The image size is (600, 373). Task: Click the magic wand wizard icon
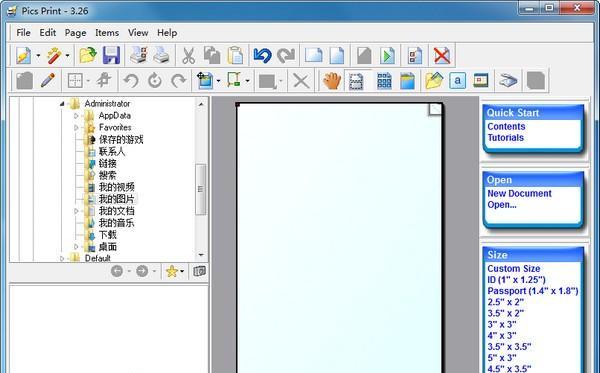(54, 56)
